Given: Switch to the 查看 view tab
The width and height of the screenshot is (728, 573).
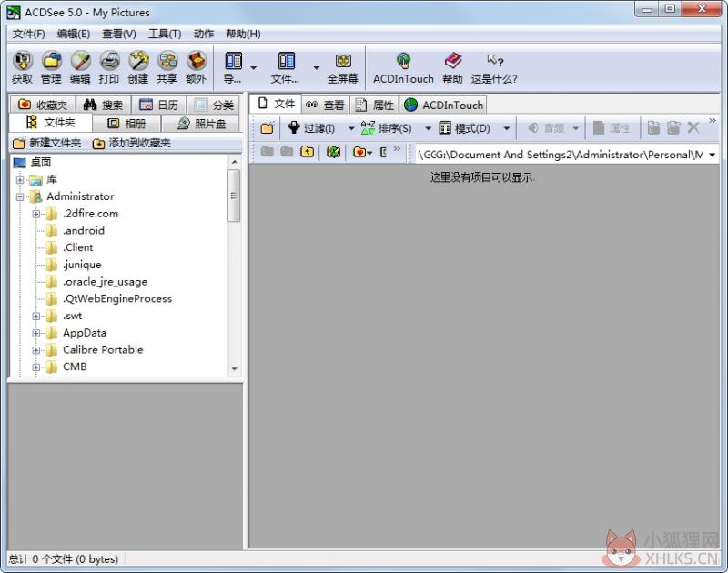Looking at the screenshot, I should pos(325,106).
